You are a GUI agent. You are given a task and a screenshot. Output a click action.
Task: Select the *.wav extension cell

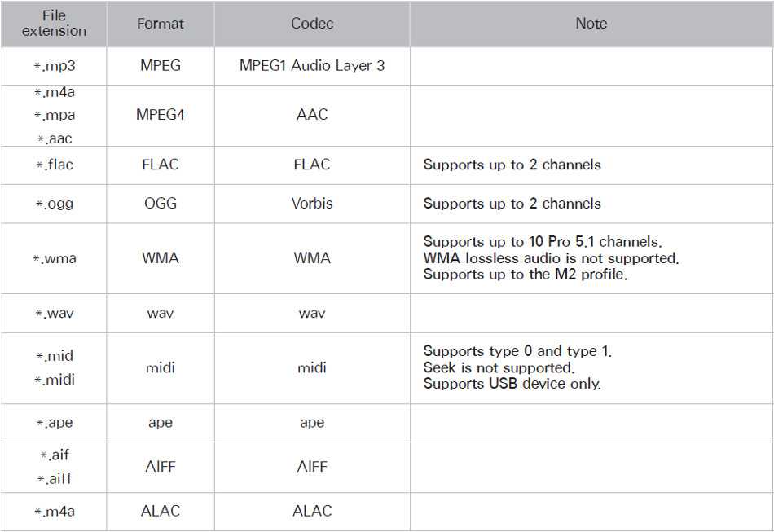pos(54,313)
